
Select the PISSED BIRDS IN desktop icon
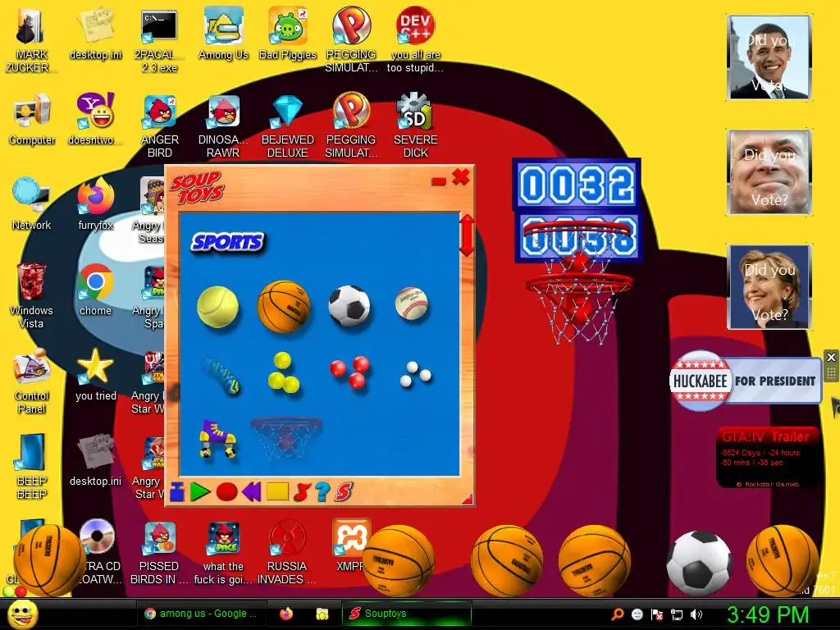[159, 552]
